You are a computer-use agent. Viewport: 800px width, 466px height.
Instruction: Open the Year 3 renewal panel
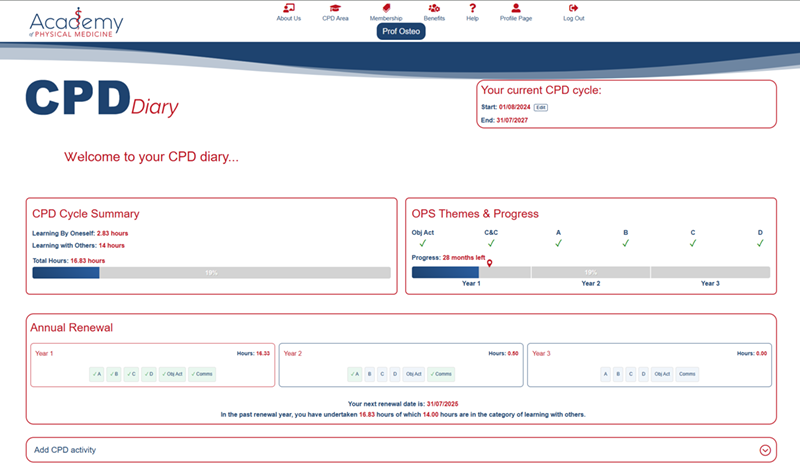(x=649, y=365)
